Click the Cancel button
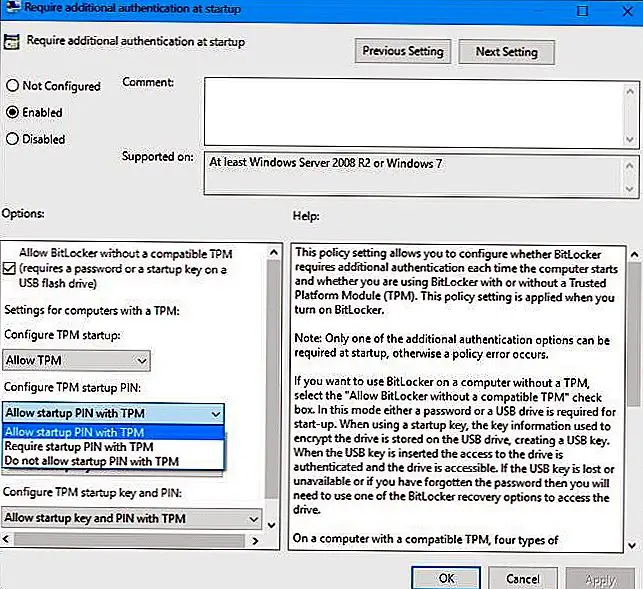 coord(523,578)
